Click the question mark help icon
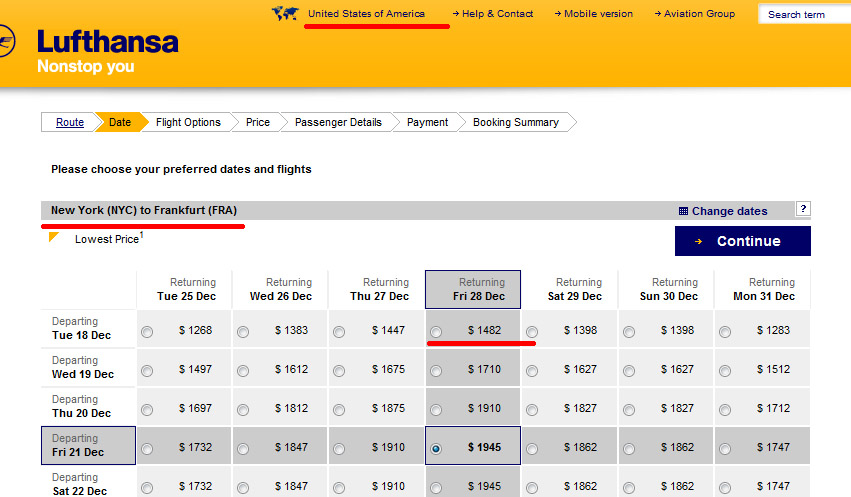This screenshot has height=497, width=851. pos(802,209)
